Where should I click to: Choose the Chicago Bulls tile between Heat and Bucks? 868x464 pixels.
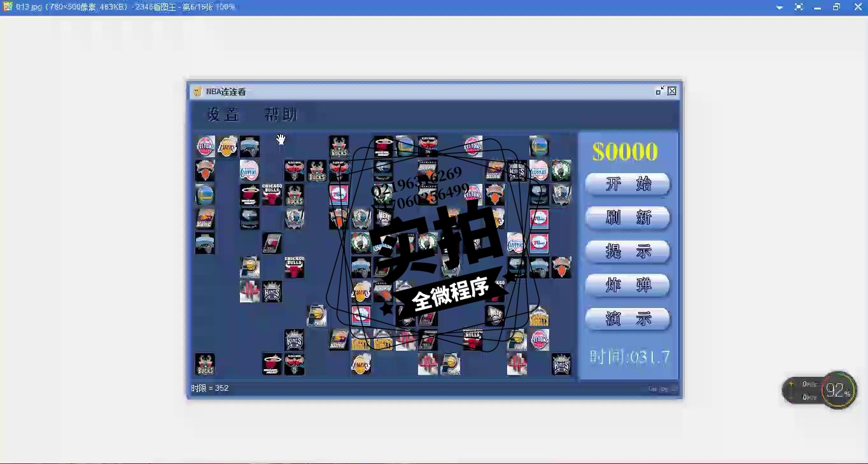pyautogui.click(x=272, y=195)
